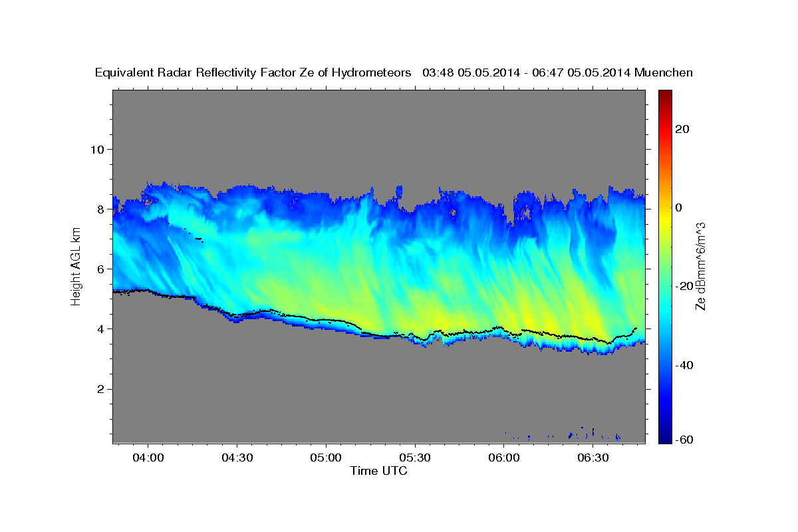798x532 pixels.
Task: Click the plot title 'Equivalent Radar Reflectivity Factor Ze of Hydrometeors'
Action: (253, 73)
